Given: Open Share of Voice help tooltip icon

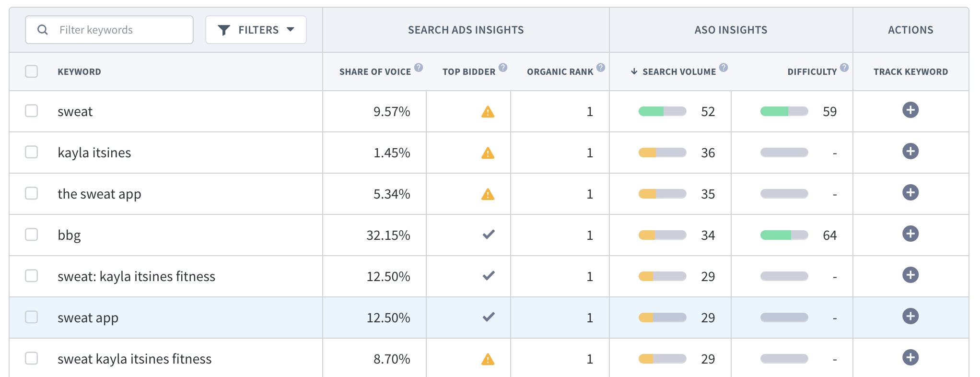Looking at the screenshot, I should (x=419, y=67).
